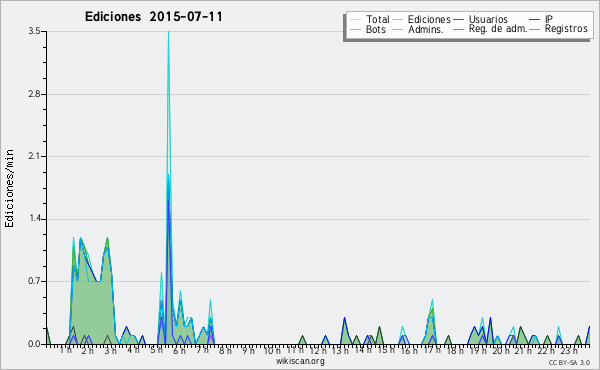Click the 'Ediciones/min' y-axis label
This screenshot has height=370, width=600.
click(9, 188)
